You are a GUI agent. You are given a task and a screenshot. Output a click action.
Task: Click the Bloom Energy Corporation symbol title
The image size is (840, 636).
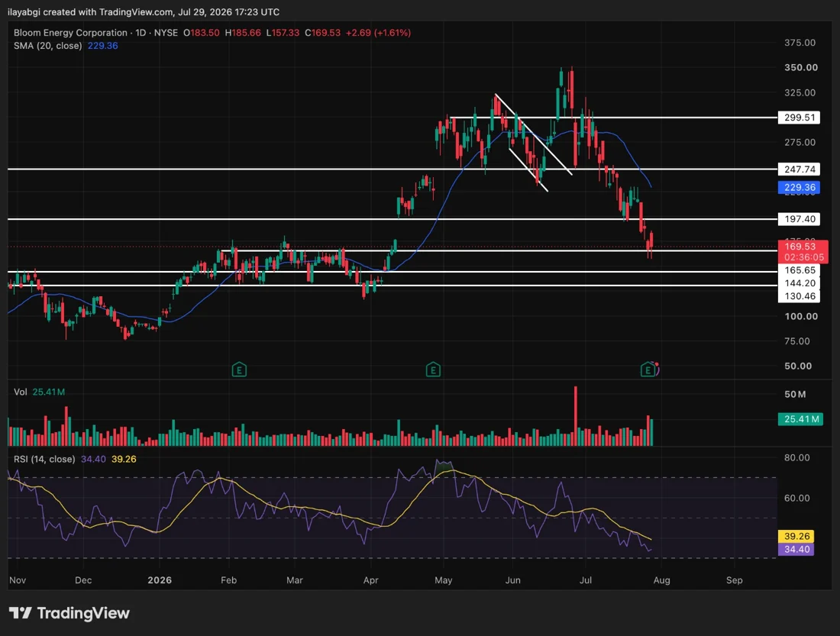click(71, 33)
